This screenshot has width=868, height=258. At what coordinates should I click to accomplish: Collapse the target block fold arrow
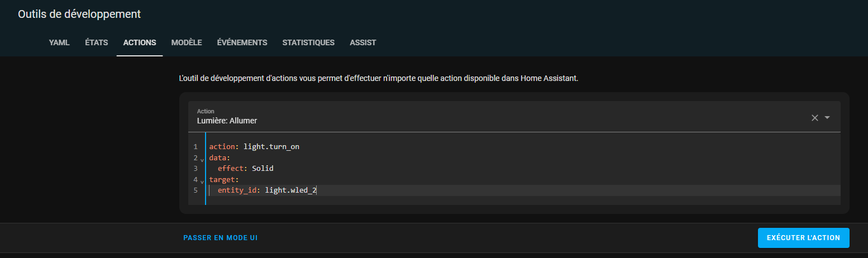(202, 181)
